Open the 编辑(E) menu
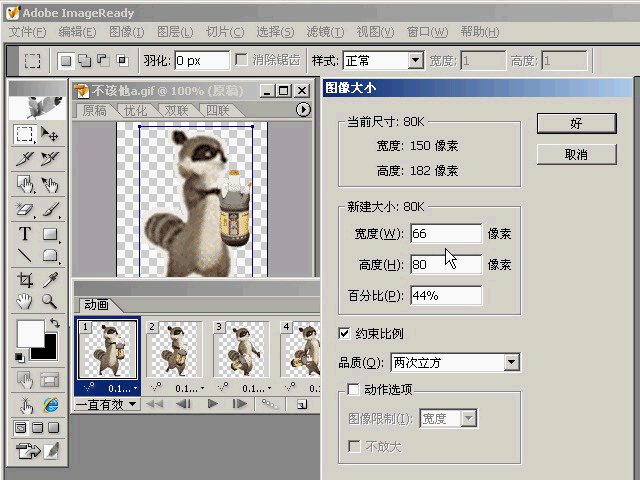 77,32
